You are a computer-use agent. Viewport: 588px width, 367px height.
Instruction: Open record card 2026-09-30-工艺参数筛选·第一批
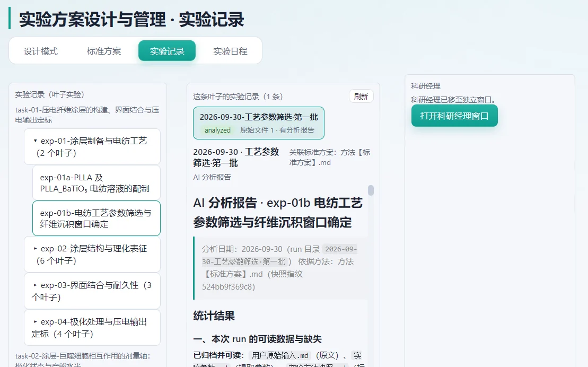point(259,123)
